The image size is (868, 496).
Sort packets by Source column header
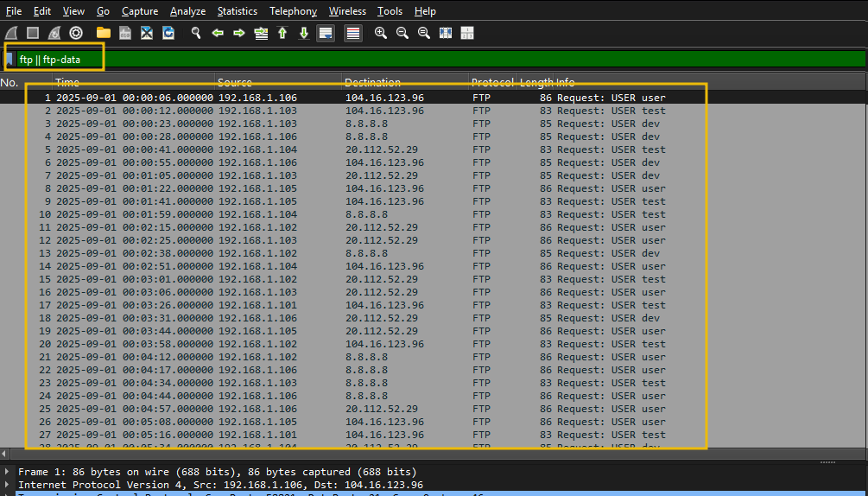(x=235, y=82)
